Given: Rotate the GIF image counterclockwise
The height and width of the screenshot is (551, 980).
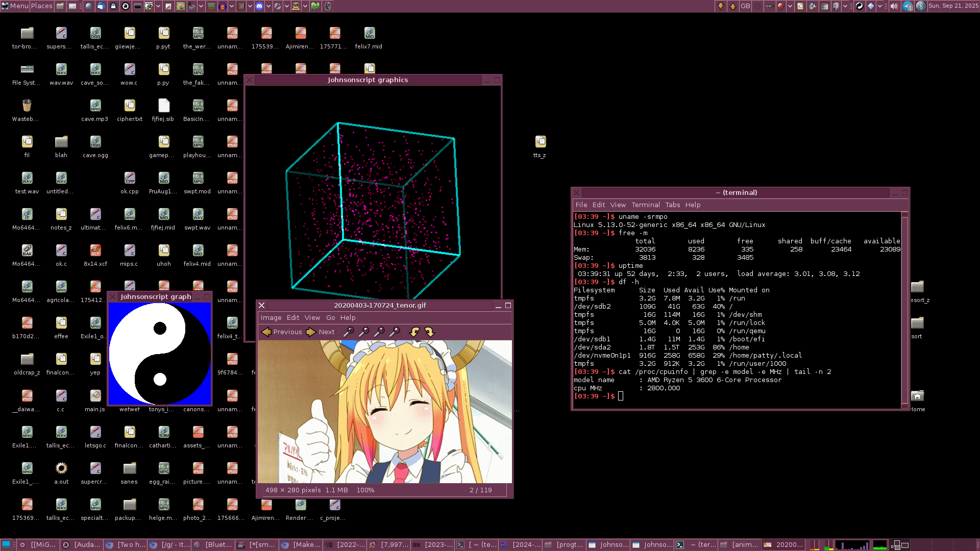Looking at the screenshot, I should tap(414, 332).
